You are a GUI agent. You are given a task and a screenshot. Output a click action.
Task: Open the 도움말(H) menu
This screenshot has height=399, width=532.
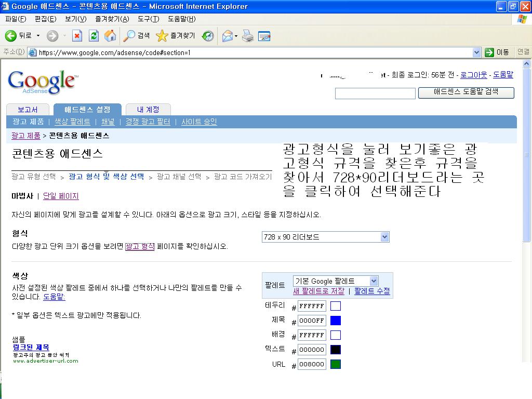point(181,19)
